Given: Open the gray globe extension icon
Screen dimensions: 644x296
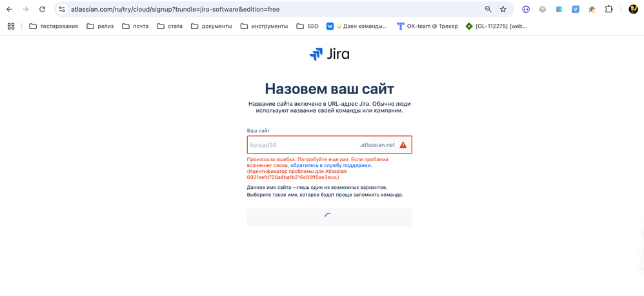Looking at the screenshot, I should (x=543, y=9).
